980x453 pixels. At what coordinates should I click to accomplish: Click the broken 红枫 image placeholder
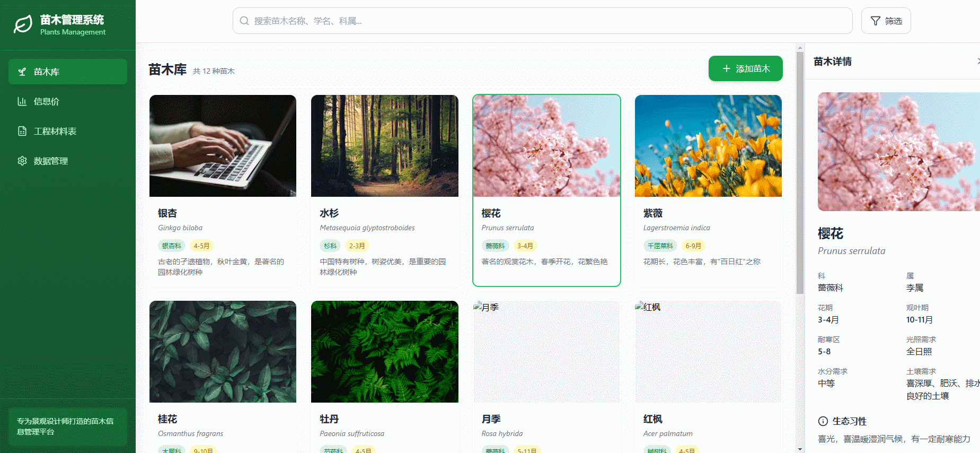[708, 352]
